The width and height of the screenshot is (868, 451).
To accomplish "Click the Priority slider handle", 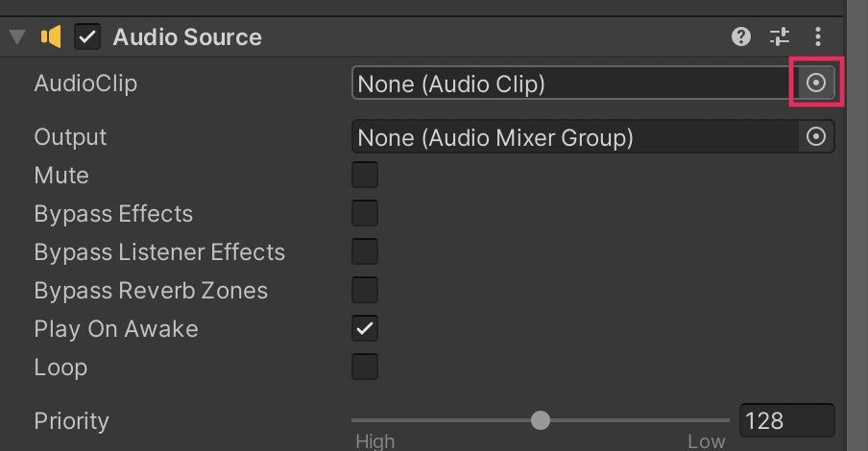I will click(541, 420).
